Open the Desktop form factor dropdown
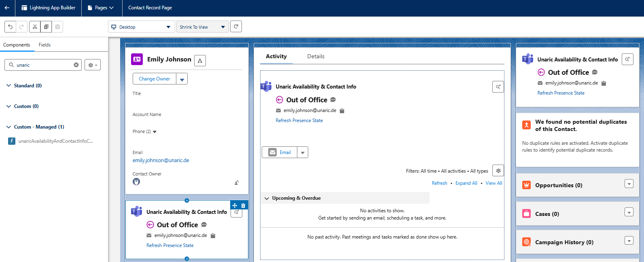The height and width of the screenshot is (262, 644). [x=141, y=27]
